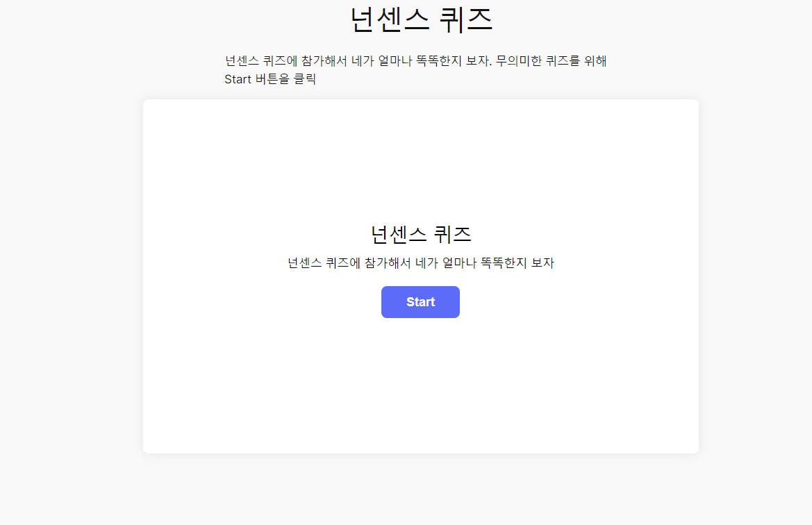
Task: Click the card heading 넌센스 퀴즈
Action: click(x=420, y=235)
